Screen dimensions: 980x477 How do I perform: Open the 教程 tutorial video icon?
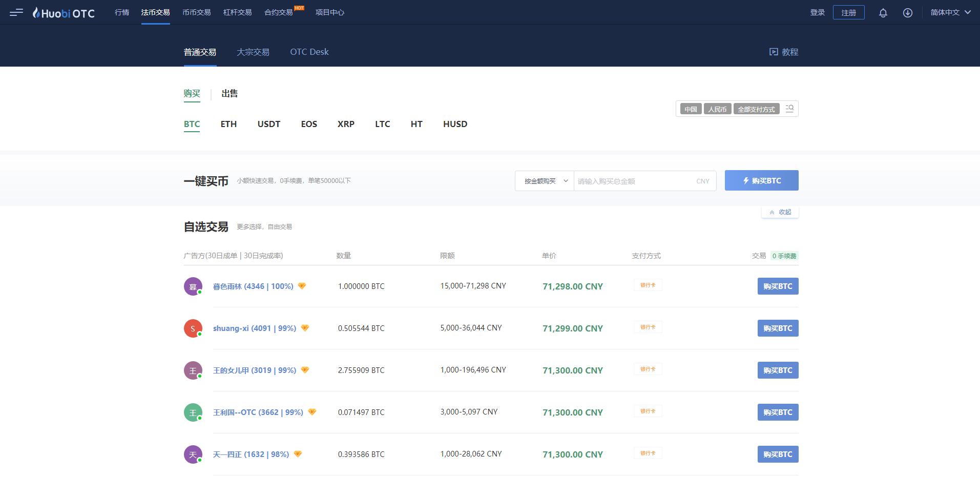pos(774,52)
